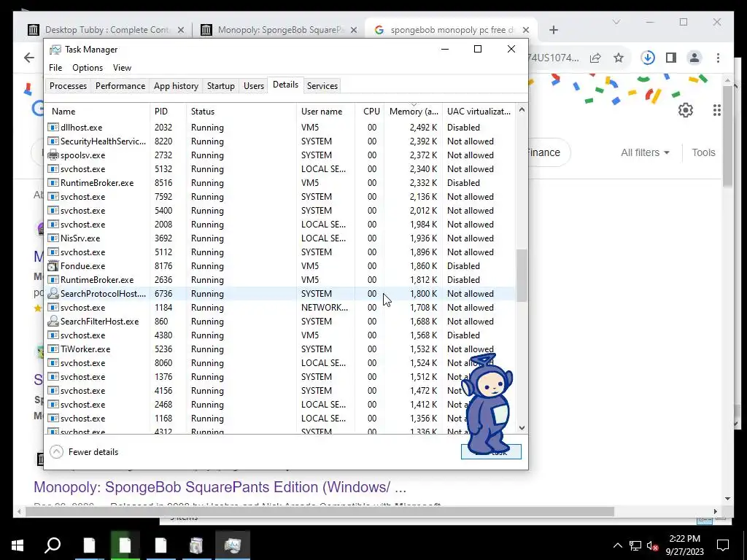Image resolution: width=747 pixels, height=560 pixels.
Task: Collapse Task Manager with Fewer details
Action: click(x=85, y=452)
